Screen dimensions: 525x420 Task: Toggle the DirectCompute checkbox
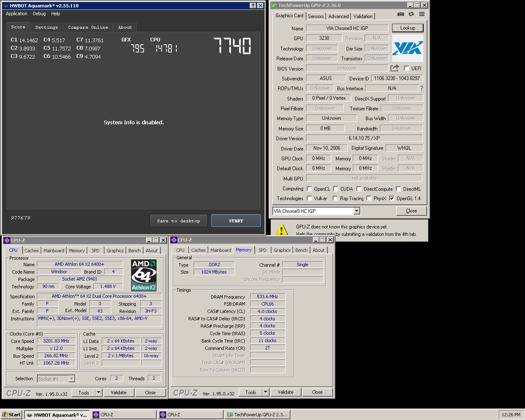point(359,189)
